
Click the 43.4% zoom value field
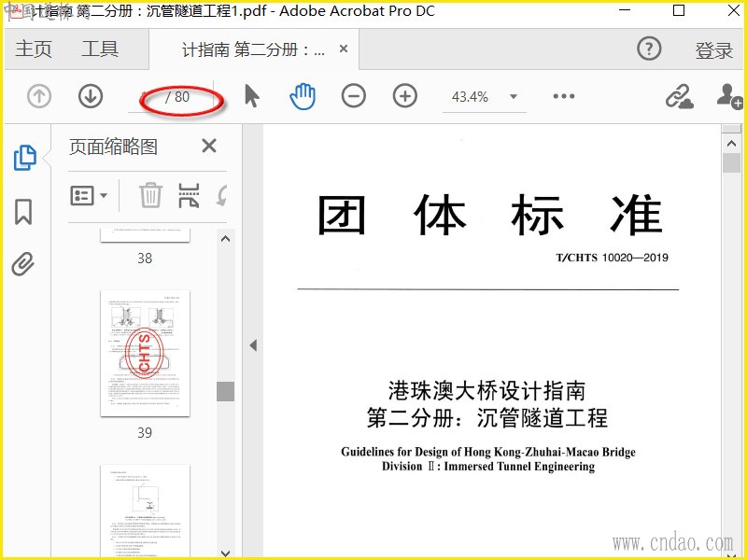click(471, 97)
